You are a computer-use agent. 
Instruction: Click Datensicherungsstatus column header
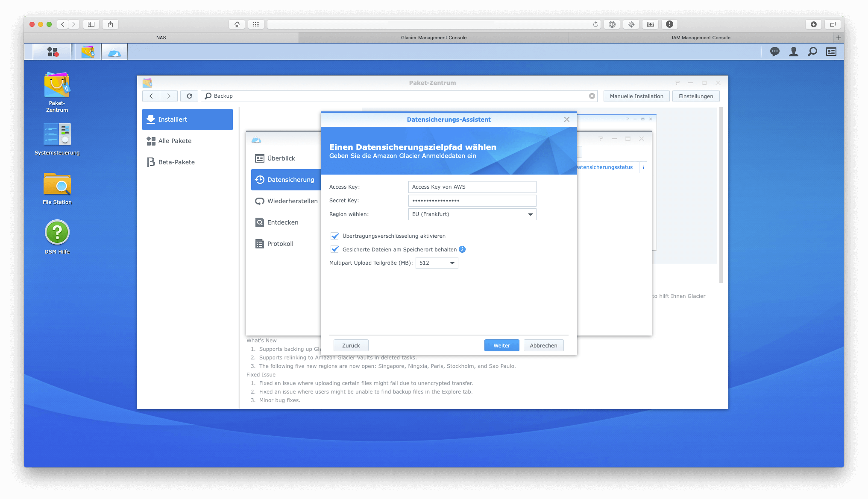coord(605,167)
